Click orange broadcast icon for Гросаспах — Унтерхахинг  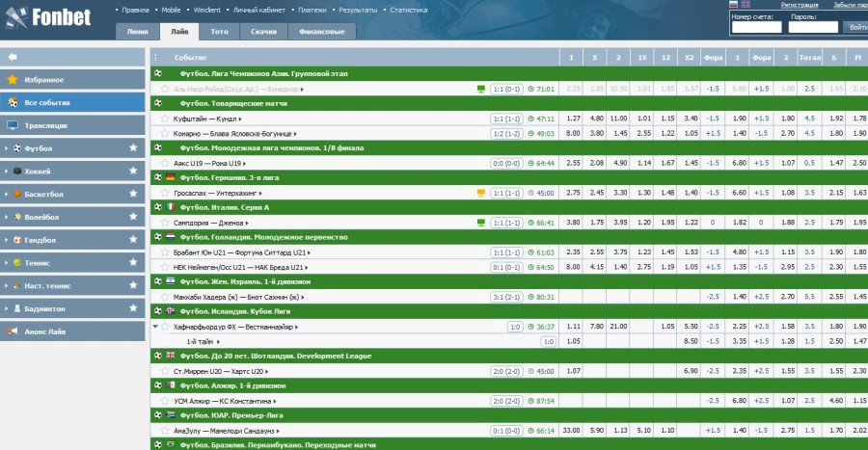pyautogui.click(x=481, y=193)
